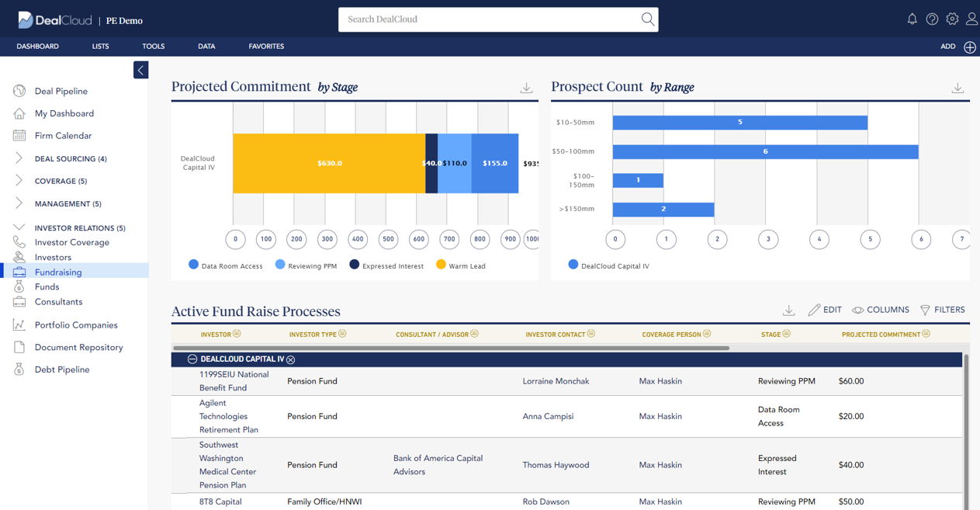The width and height of the screenshot is (980, 510).
Task: Open the settings gear icon
Action: (x=952, y=19)
